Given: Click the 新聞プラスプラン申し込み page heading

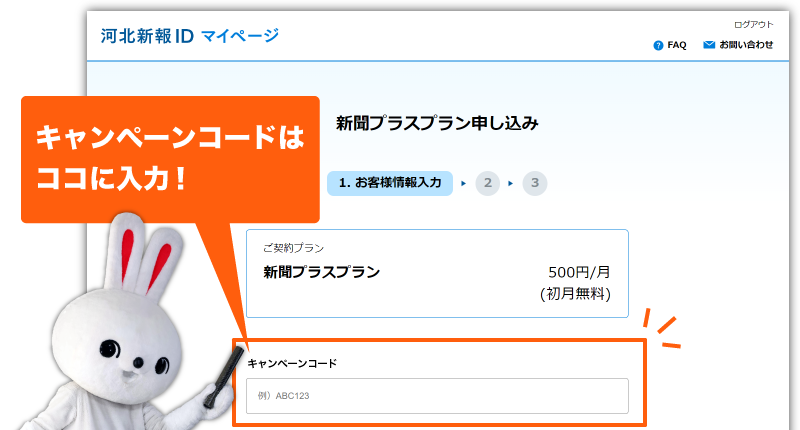Looking at the screenshot, I should pyautogui.click(x=437, y=124).
